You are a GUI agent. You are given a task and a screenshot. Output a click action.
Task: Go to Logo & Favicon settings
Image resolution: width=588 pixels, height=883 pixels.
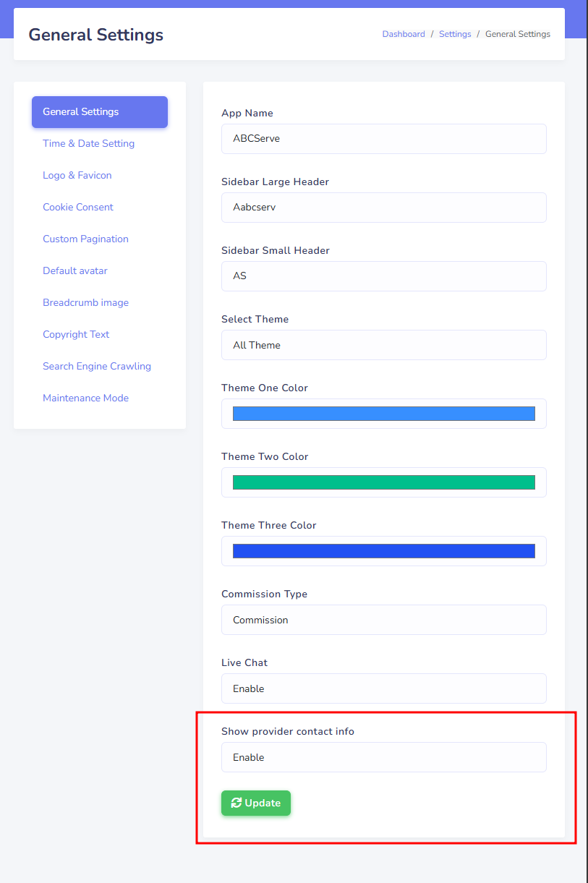pos(77,175)
